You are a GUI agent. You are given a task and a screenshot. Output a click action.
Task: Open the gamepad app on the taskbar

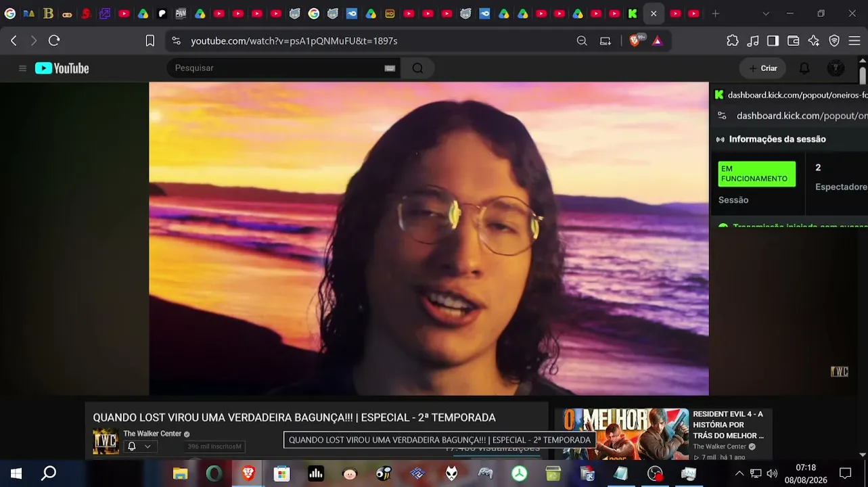click(x=485, y=473)
